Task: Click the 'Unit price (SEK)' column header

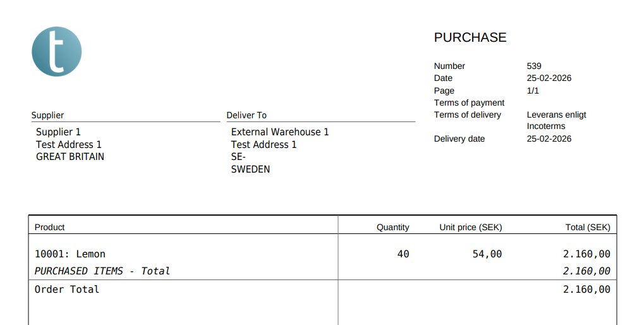Action: (470, 227)
